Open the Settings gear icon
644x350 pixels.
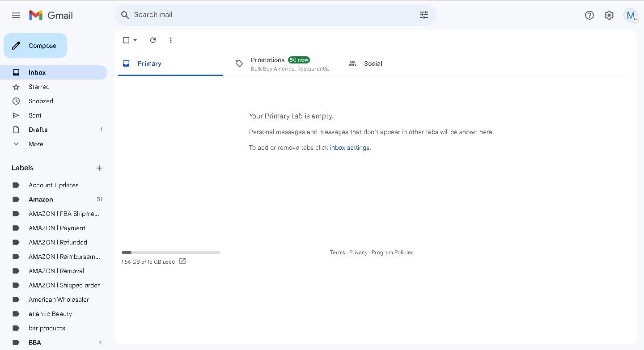click(x=609, y=15)
